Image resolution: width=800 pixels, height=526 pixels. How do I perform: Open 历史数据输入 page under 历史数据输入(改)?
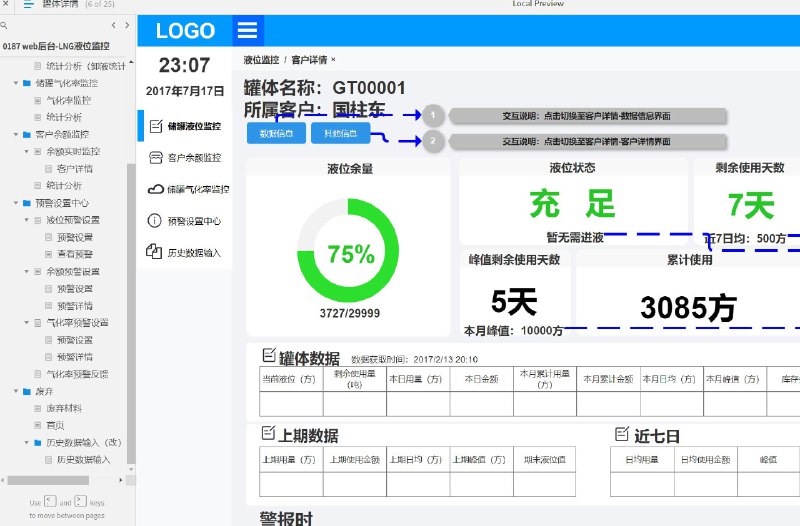tap(83, 460)
